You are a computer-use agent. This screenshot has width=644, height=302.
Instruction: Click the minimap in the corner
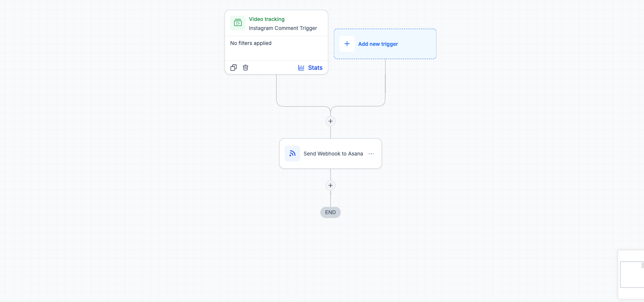632,275
